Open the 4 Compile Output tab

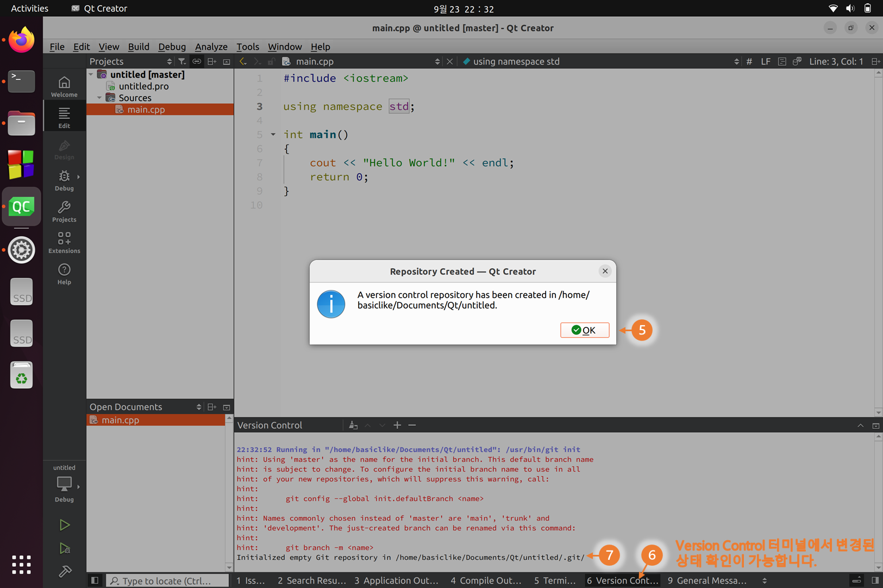(x=486, y=580)
